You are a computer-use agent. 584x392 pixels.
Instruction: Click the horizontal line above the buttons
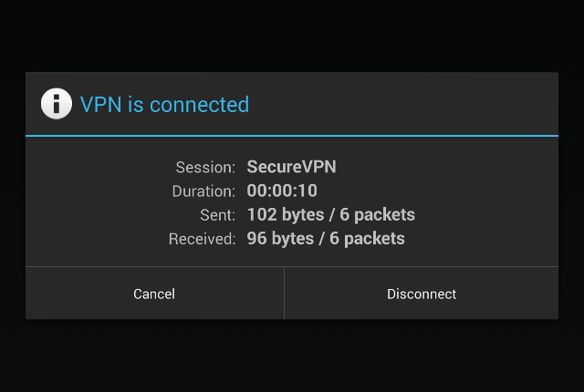click(292, 266)
